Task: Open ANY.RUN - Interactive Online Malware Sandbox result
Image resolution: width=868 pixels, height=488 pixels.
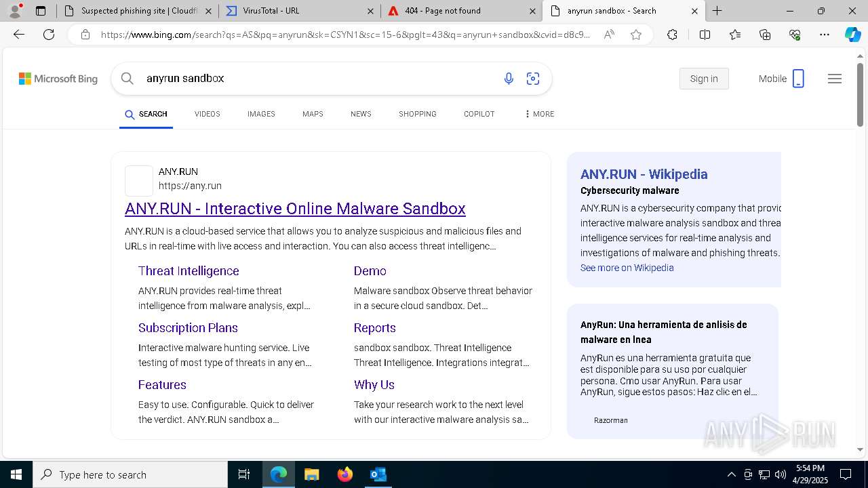Action: pyautogui.click(x=295, y=208)
